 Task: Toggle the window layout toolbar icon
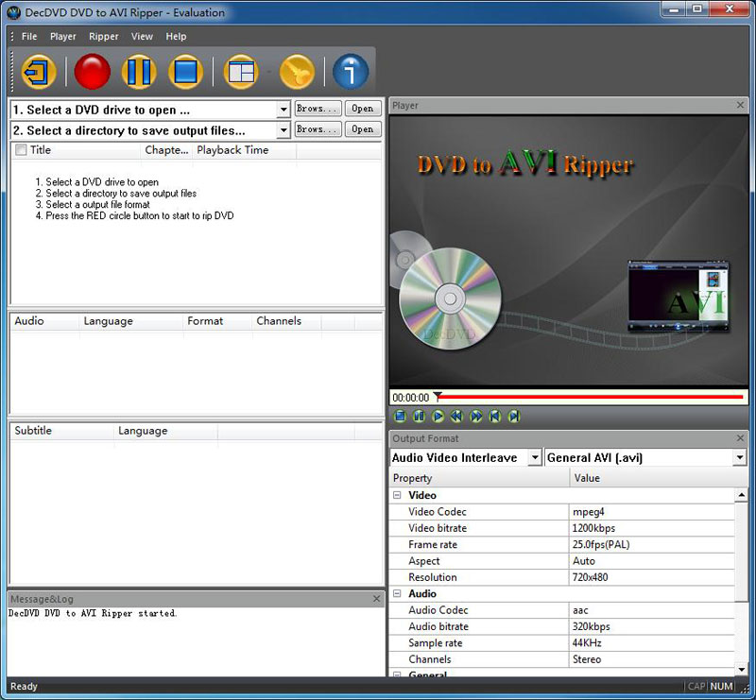click(241, 72)
